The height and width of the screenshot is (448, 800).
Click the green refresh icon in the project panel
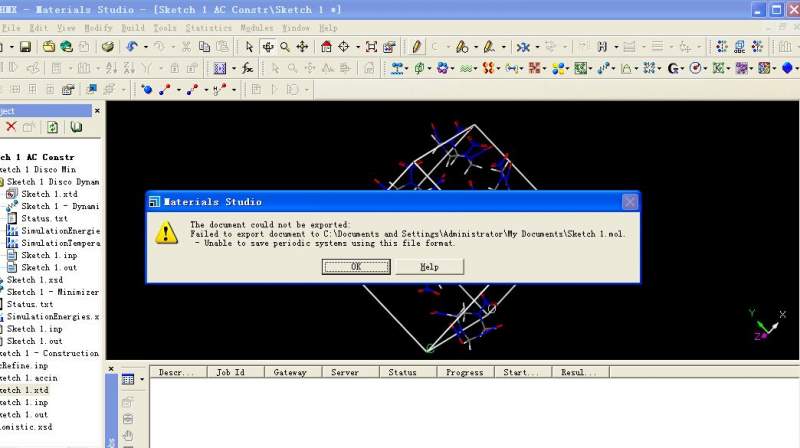pos(52,127)
